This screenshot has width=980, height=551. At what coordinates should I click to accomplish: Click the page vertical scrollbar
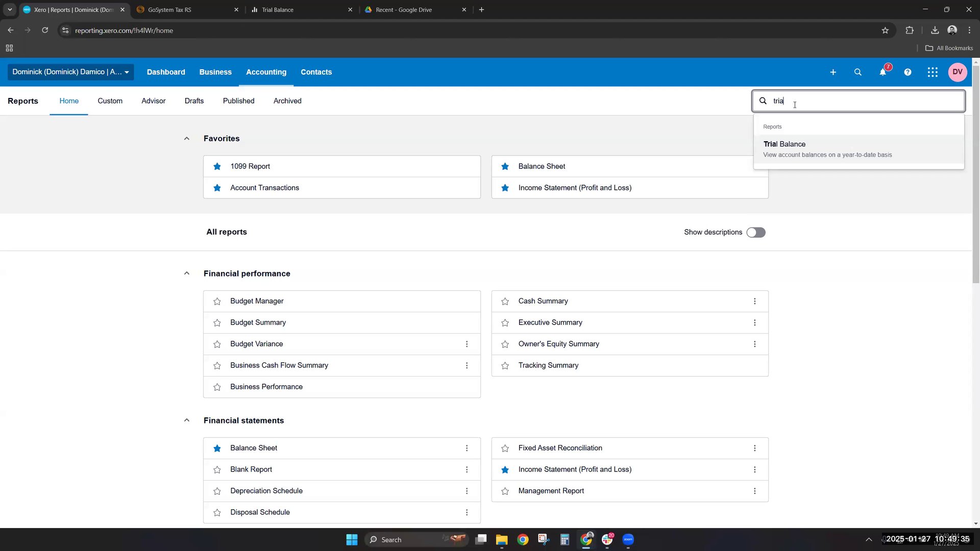[975, 173]
